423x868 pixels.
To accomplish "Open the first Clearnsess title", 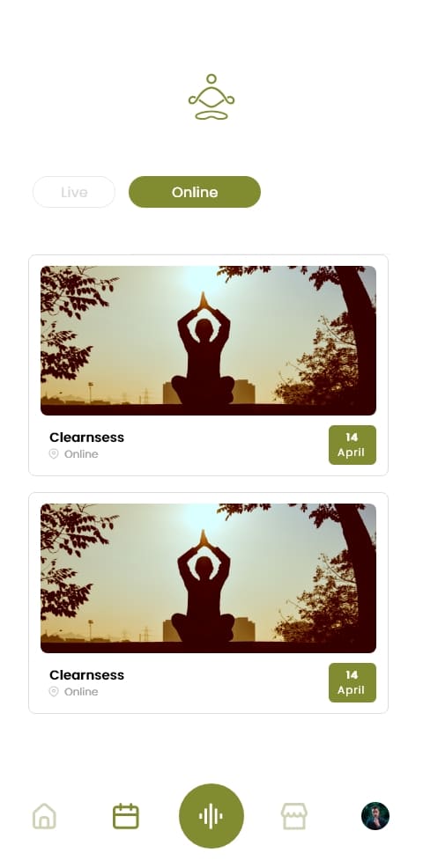I will (x=86, y=438).
